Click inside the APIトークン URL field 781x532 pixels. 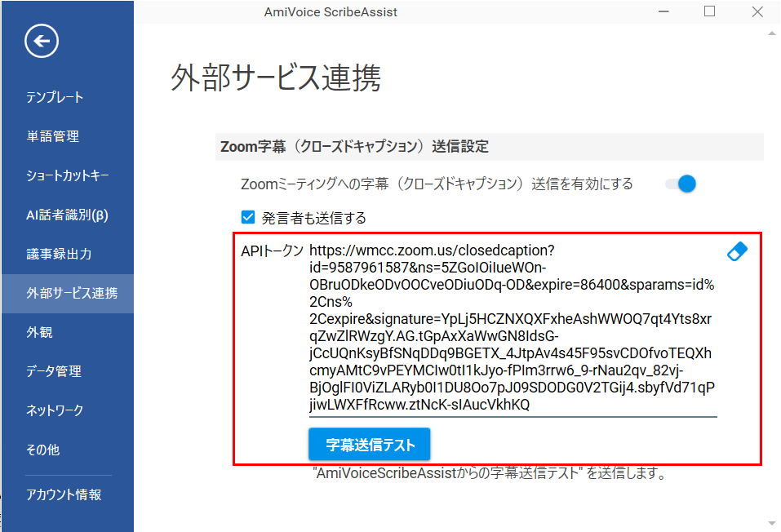click(x=513, y=328)
